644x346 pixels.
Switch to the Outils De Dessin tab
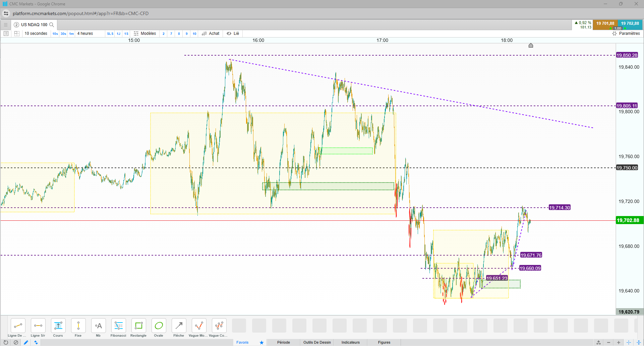(x=317, y=342)
